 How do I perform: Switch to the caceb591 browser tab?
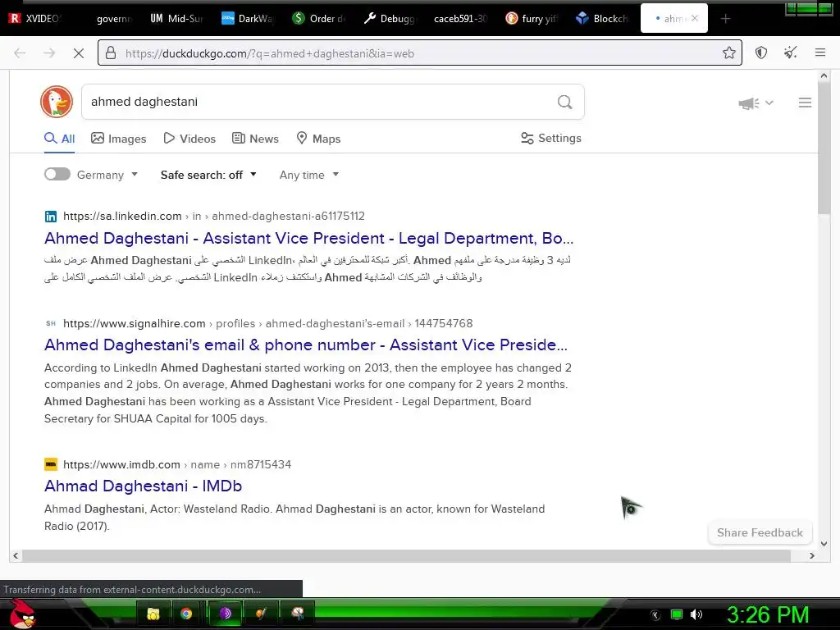(461, 19)
